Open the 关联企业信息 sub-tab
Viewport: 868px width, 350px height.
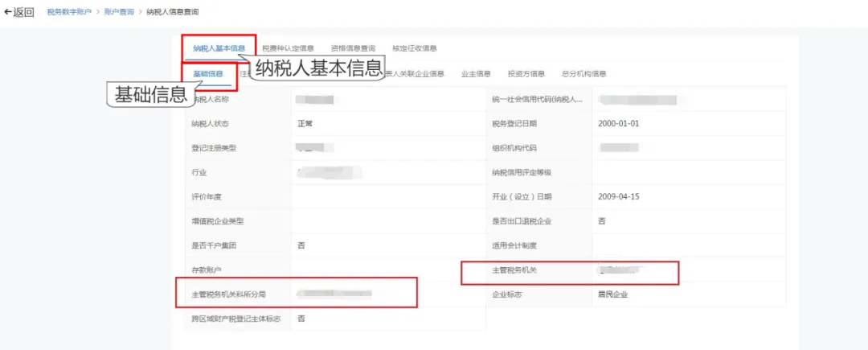414,74
